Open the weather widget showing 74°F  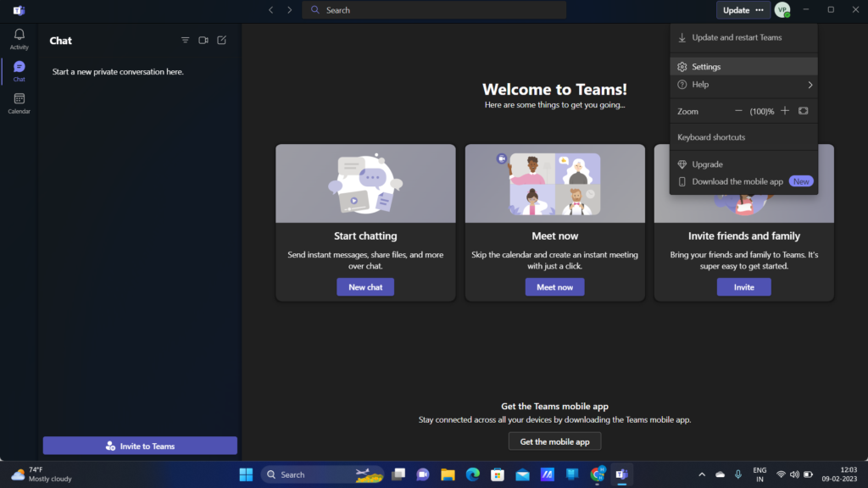(x=42, y=474)
